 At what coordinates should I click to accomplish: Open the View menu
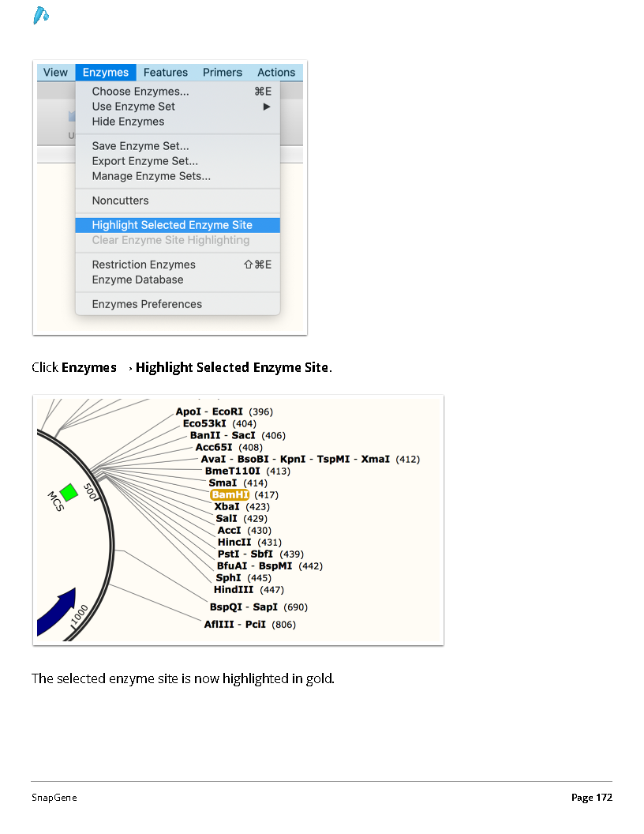[55, 73]
